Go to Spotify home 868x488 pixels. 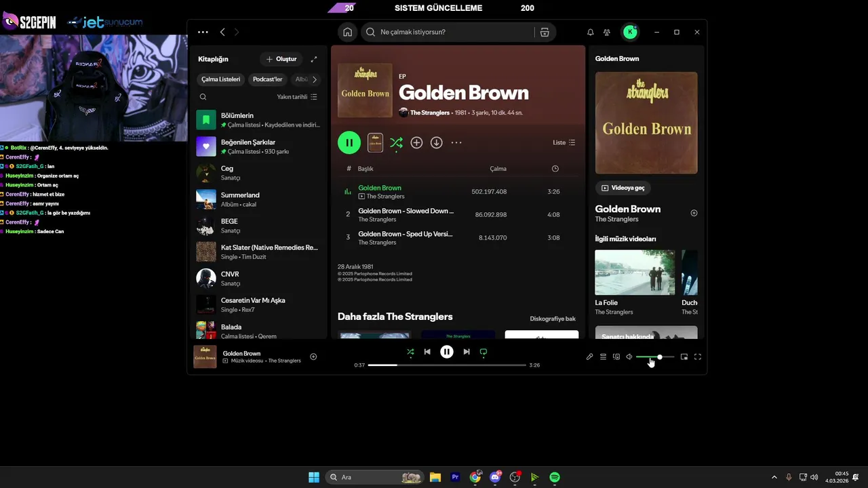pos(347,32)
